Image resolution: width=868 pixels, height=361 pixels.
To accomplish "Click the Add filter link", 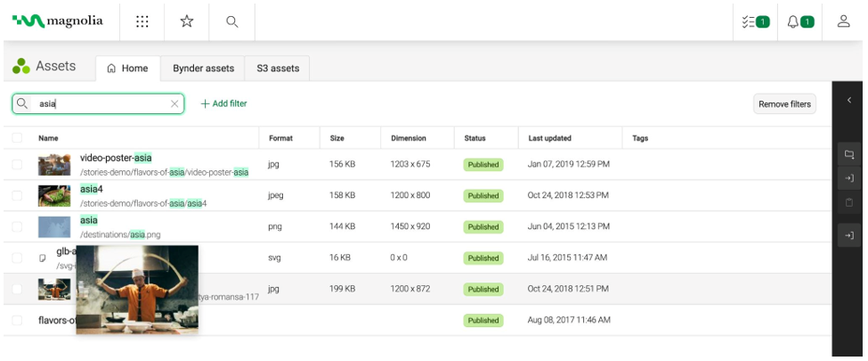I will pos(223,103).
